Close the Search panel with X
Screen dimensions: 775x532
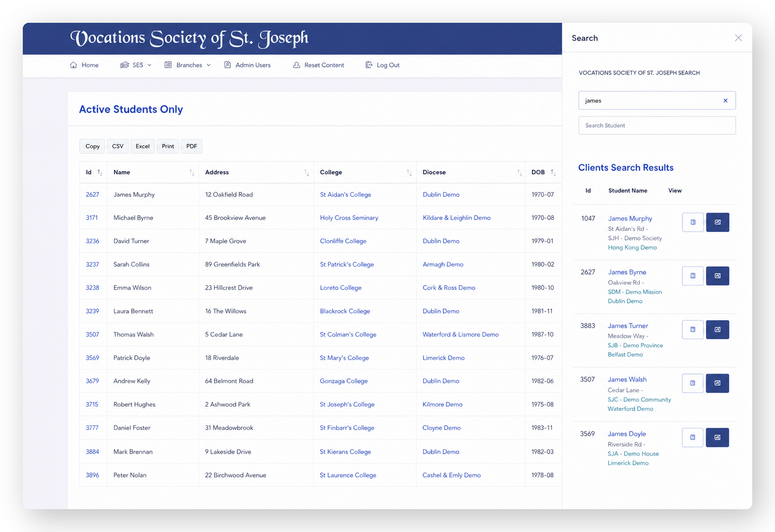click(738, 38)
